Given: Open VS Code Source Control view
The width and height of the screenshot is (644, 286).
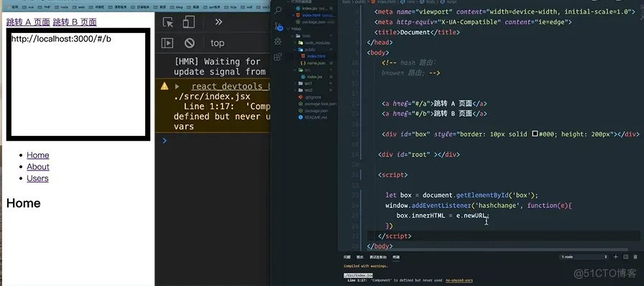Looking at the screenshot, I should [278, 27].
